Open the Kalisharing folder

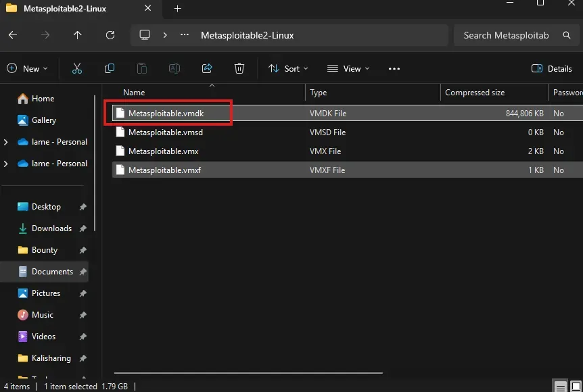pyautogui.click(x=44, y=358)
